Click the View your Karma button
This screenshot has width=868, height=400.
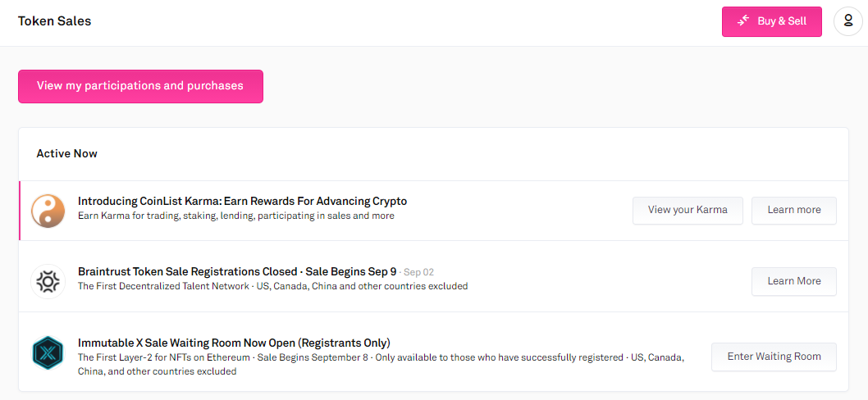tap(688, 211)
